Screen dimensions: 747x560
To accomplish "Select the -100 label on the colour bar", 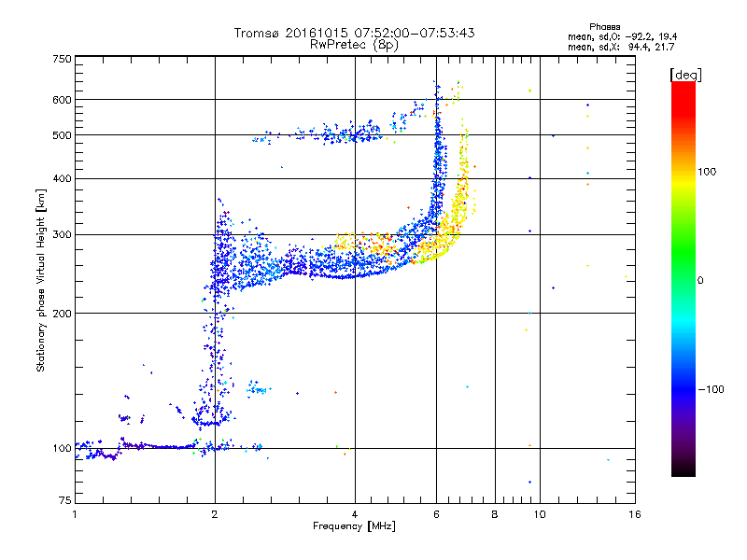I will click(x=711, y=389).
